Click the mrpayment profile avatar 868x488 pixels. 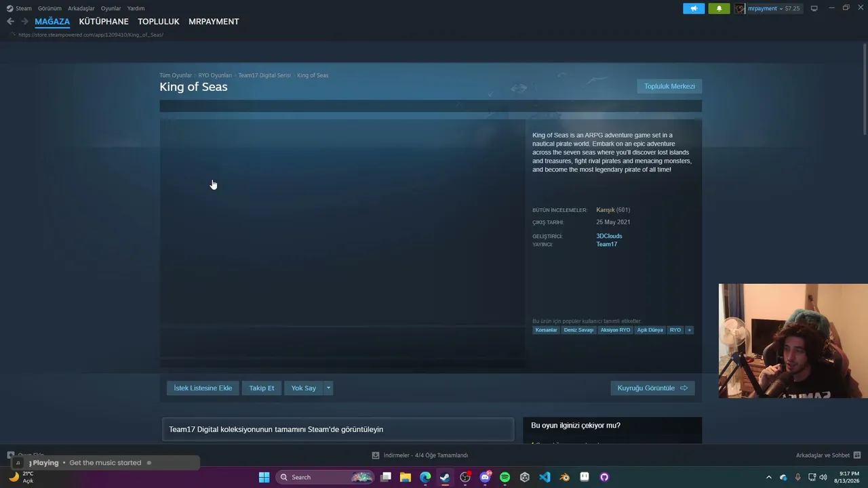tap(740, 9)
